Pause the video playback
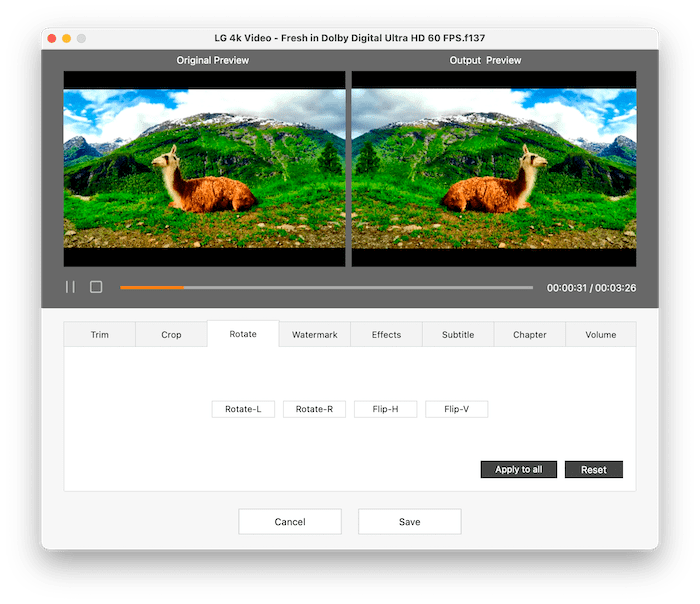 click(x=70, y=287)
